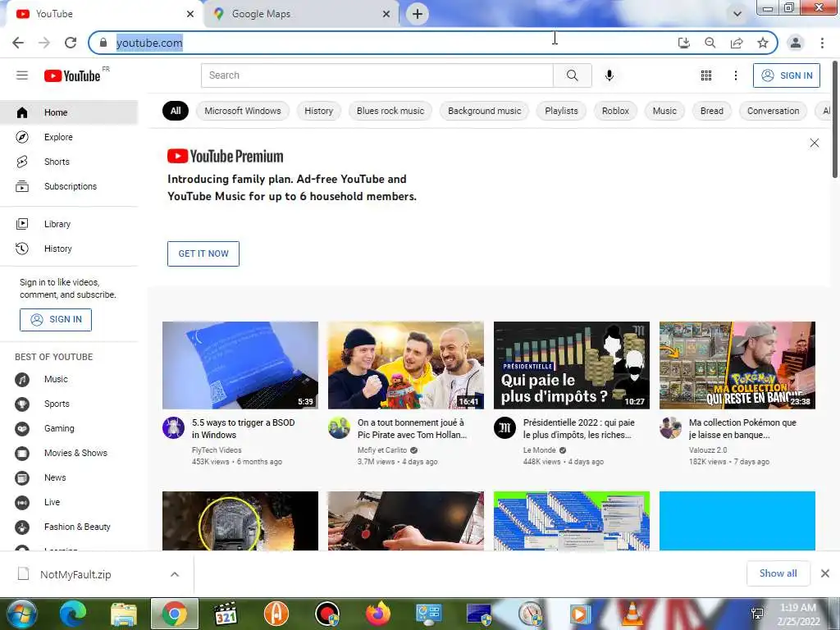This screenshot has height=630, width=840.
Task: Select the Microsoft Windows filter chip
Action: tap(243, 111)
